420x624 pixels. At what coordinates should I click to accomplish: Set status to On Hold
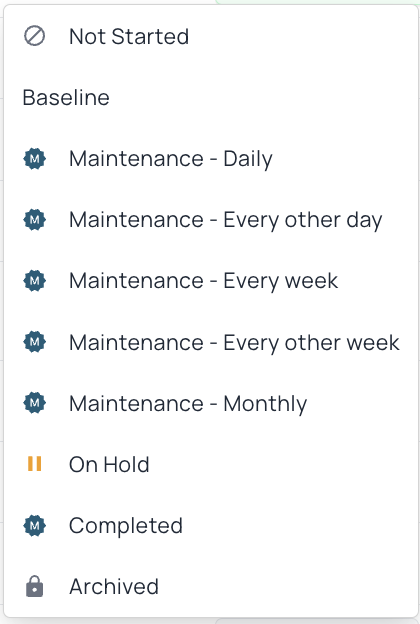pos(211,464)
